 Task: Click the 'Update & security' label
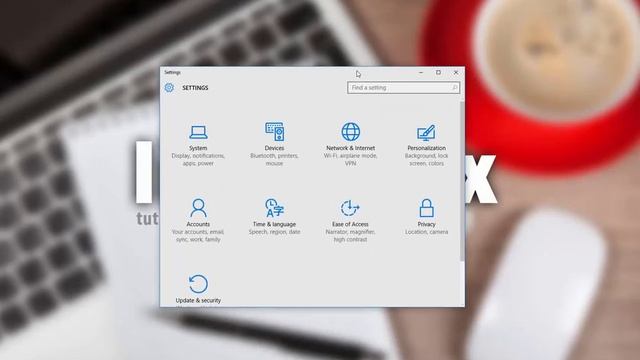(x=198, y=300)
